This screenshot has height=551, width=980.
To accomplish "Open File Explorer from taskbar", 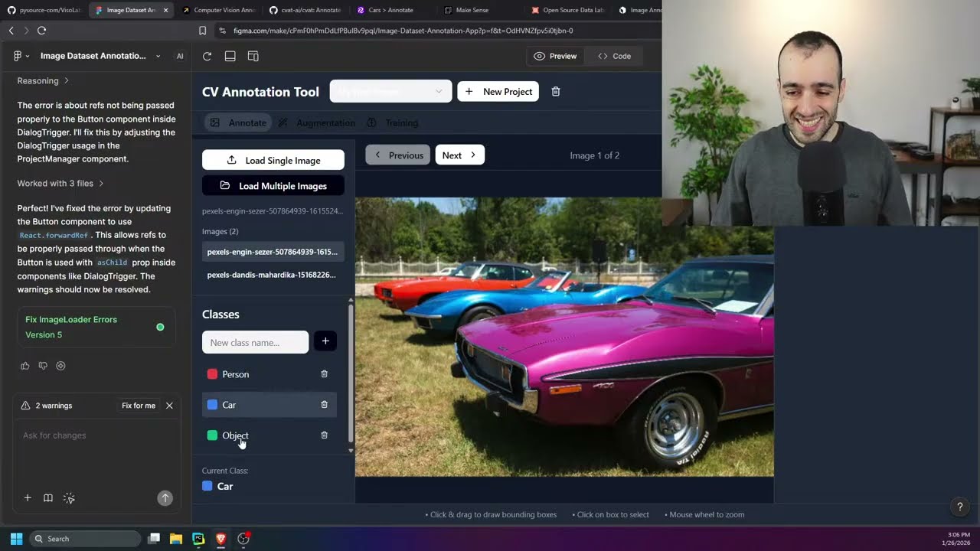I will point(175,539).
